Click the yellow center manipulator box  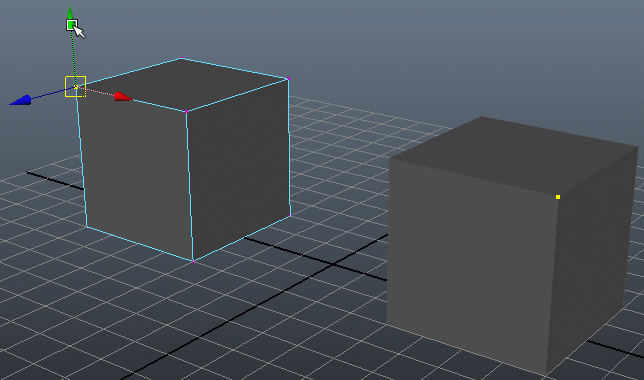coord(76,87)
